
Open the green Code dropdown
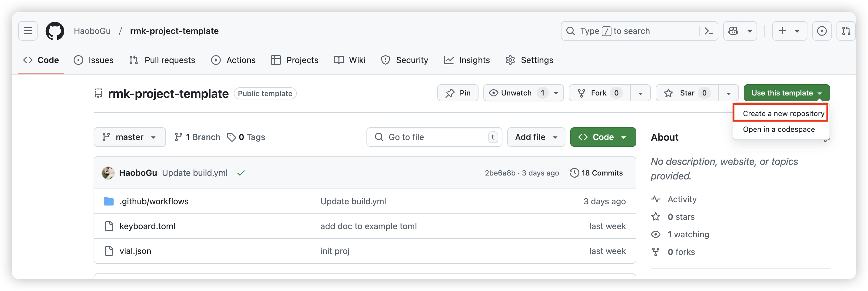602,137
